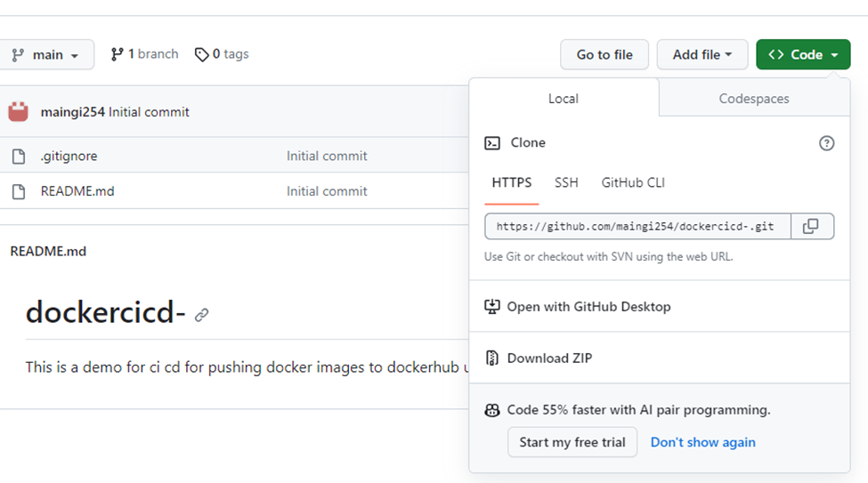This screenshot has height=483, width=868.
Task: Click the Clone terminal icon
Action: [x=492, y=143]
